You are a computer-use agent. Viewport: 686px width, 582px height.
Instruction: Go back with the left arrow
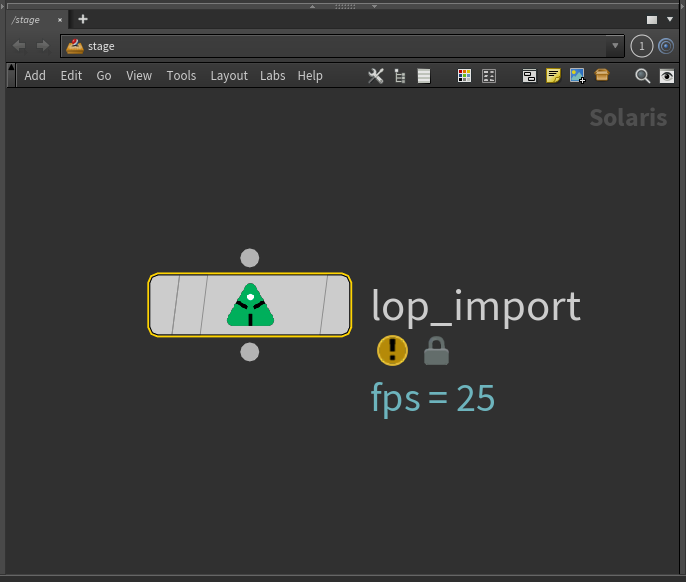coord(19,46)
